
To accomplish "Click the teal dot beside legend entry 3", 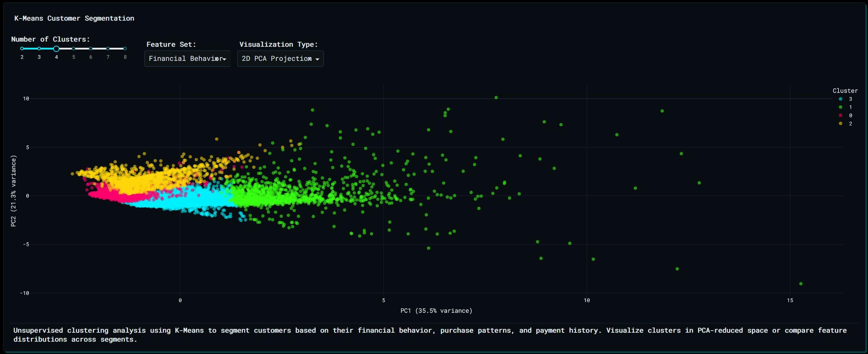I will tap(840, 99).
